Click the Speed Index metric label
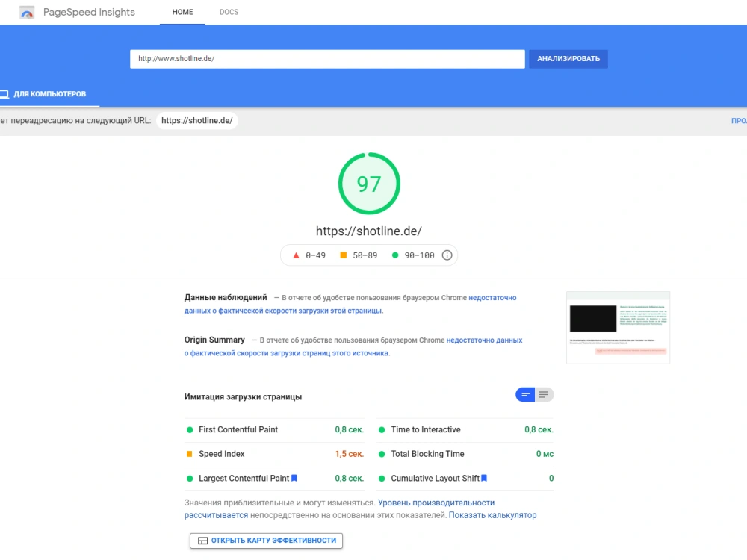This screenshot has width=747, height=560. tap(222, 454)
